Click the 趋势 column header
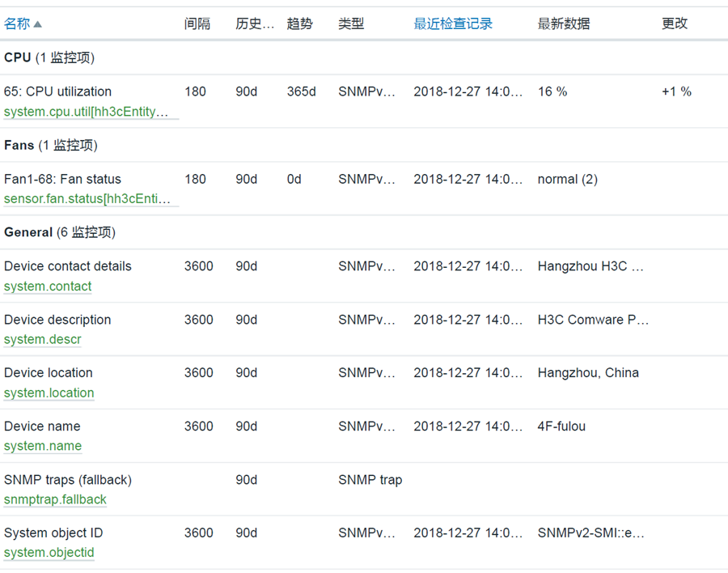The height and width of the screenshot is (573, 728). [300, 23]
